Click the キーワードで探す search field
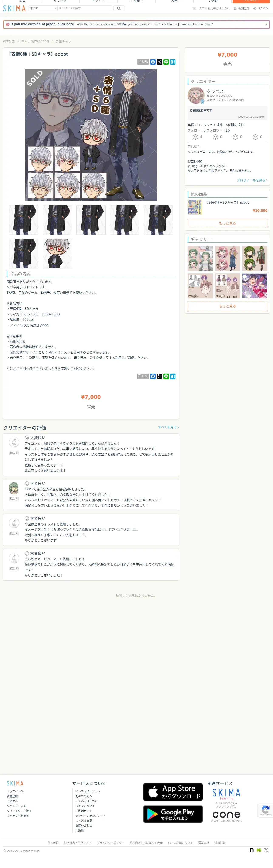The width and height of the screenshot is (273, 868). pyautogui.click(x=84, y=9)
